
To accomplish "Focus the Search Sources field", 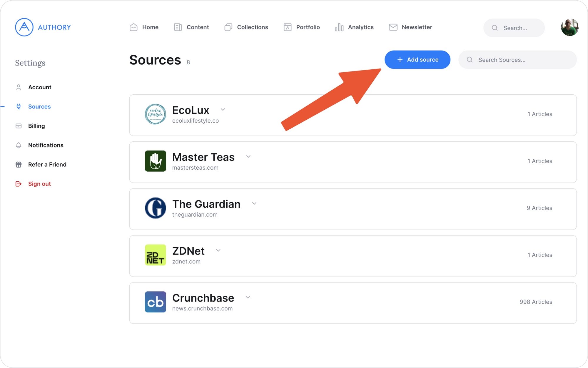I will click(x=517, y=60).
